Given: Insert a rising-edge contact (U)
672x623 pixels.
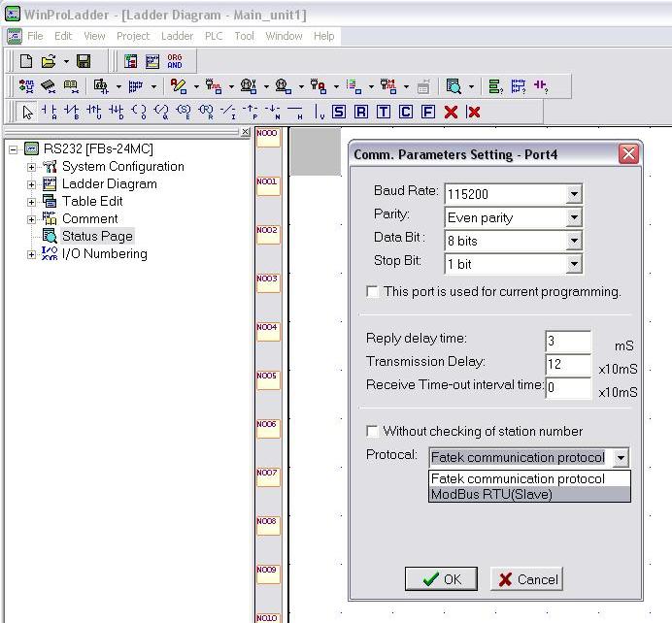Looking at the screenshot, I should click(x=93, y=112).
